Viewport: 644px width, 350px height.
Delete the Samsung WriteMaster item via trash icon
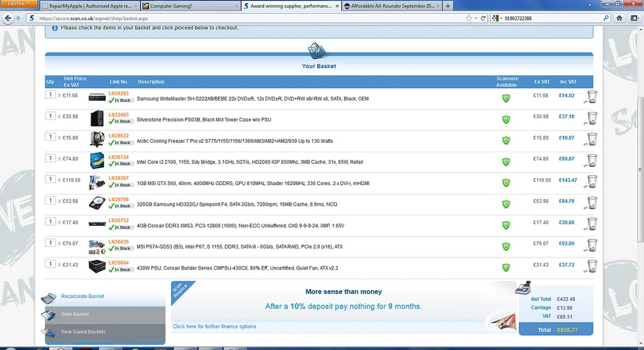(592, 97)
